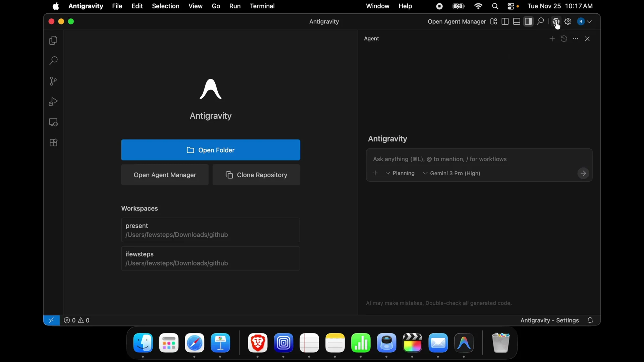The image size is (644, 362).
Task: Open settings using the gear icon
Action: 568,21
